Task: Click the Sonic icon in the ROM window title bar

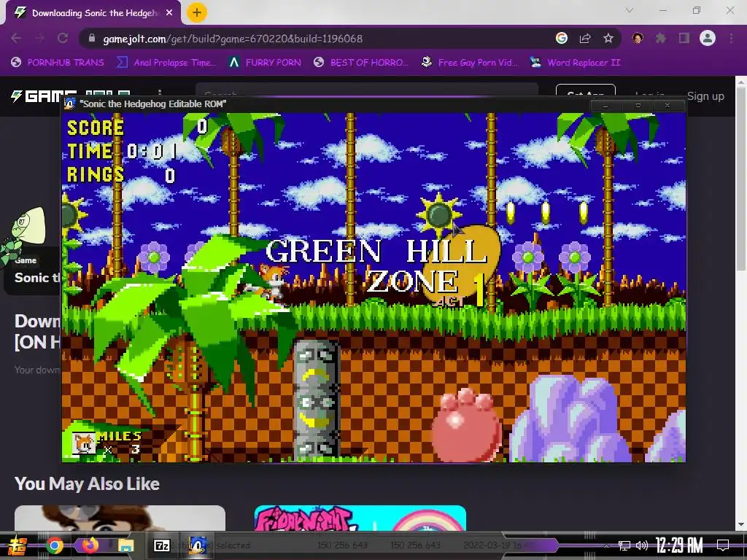Action: (x=70, y=104)
